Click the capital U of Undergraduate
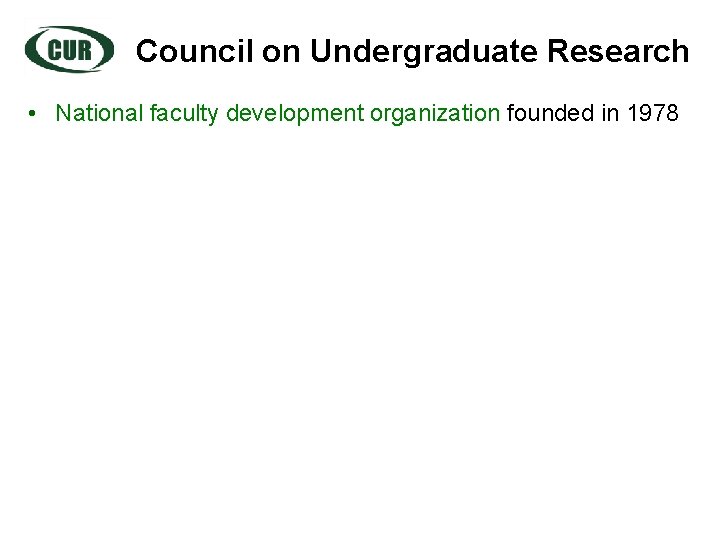The image size is (720, 540). 321,51
